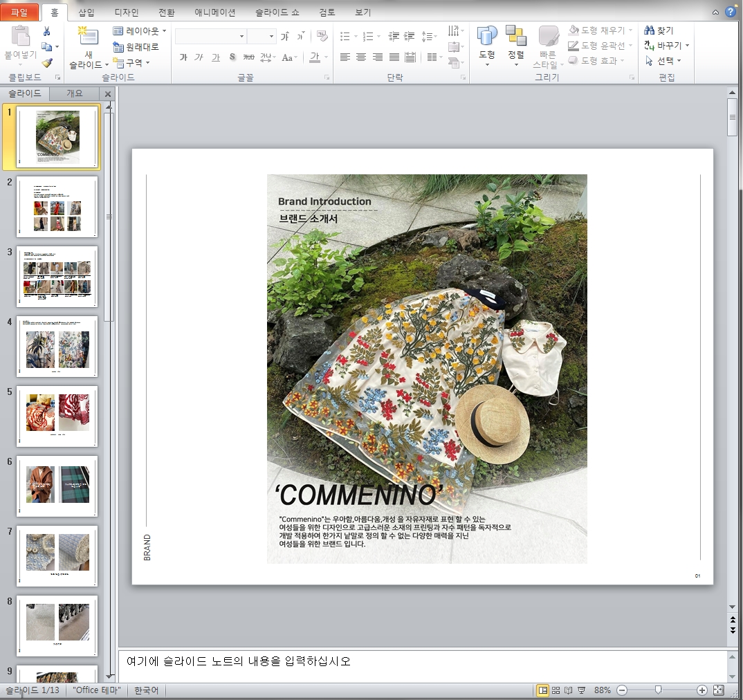The image size is (743, 700).
Task: Click the zoom out minus button
Action: pyautogui.click(x=622, y=690)
